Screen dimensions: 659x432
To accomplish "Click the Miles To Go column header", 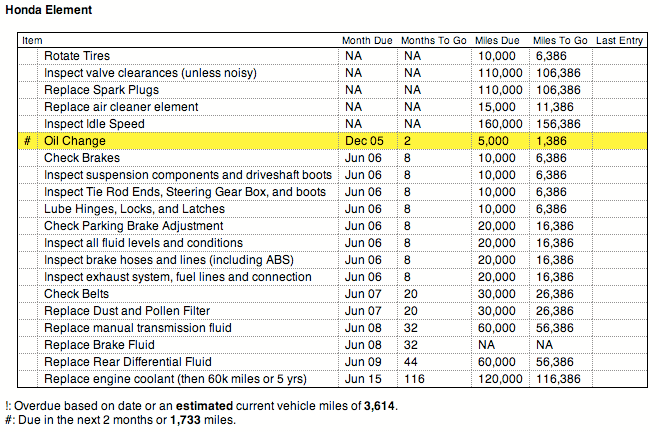I will [x=560, y=40].
